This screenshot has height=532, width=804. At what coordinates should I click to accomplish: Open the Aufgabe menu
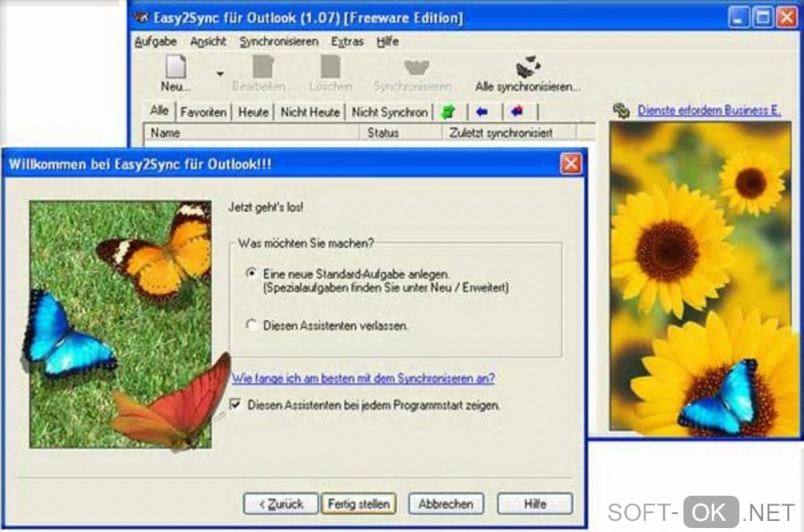(x=155, y=42)
